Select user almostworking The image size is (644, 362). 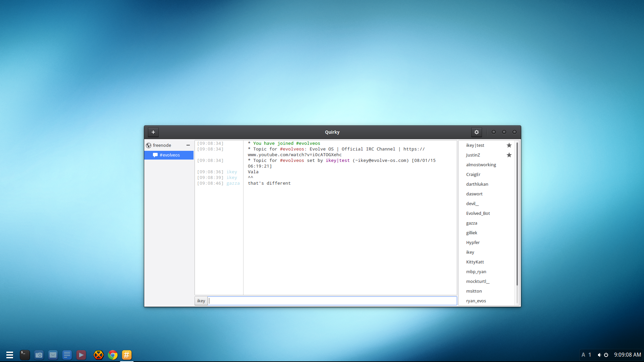[x=481, y=165]
